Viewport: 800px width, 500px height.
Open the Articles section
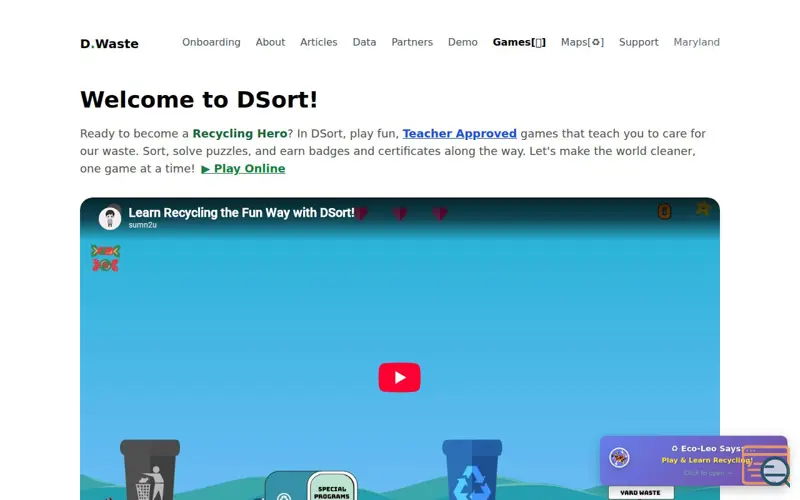(318, 42)
